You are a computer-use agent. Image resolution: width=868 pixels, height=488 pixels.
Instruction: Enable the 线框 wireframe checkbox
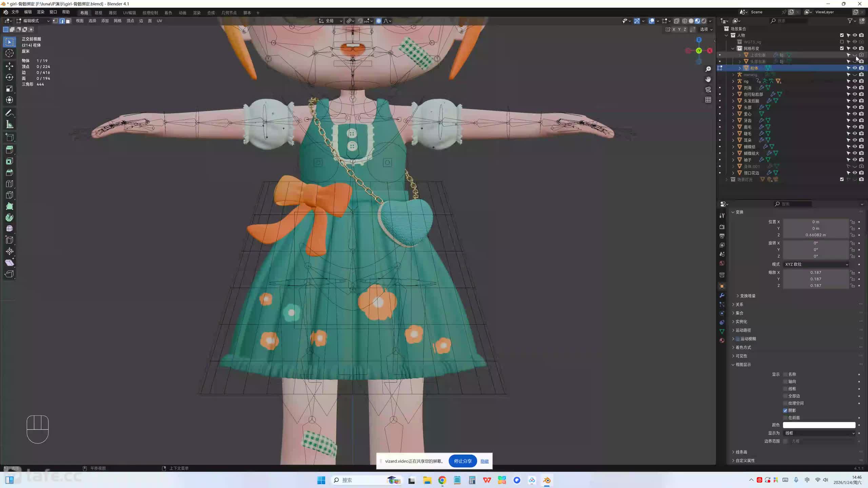(785, 389)
